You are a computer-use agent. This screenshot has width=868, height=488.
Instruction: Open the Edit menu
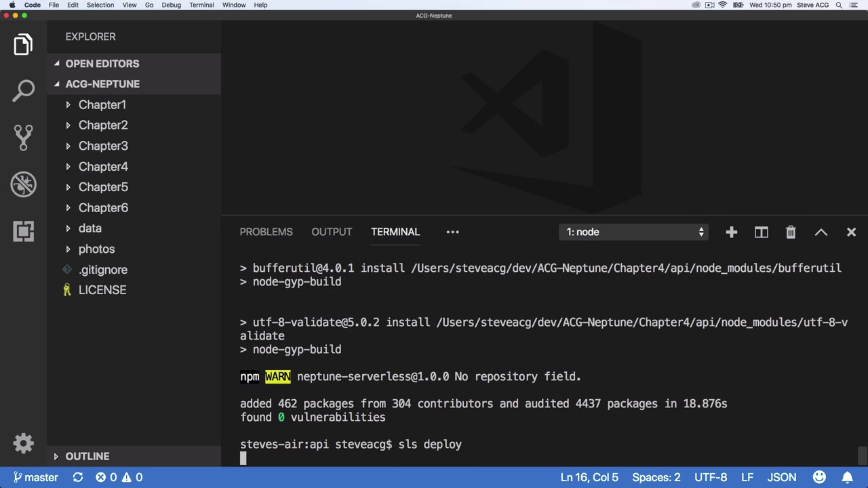tap(73, 5)
